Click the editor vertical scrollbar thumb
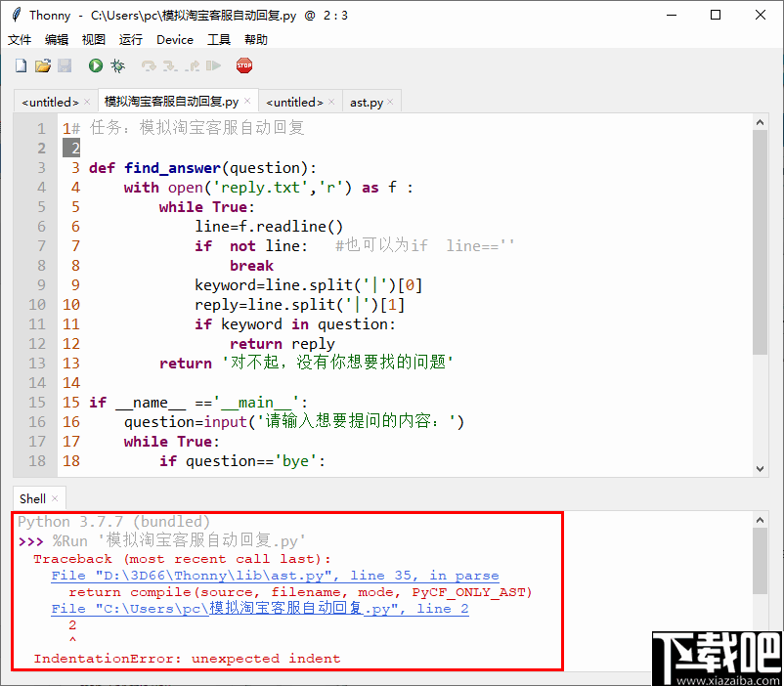Image resolution: width=784 pixels, height=686 pixels. coord(760,242)
